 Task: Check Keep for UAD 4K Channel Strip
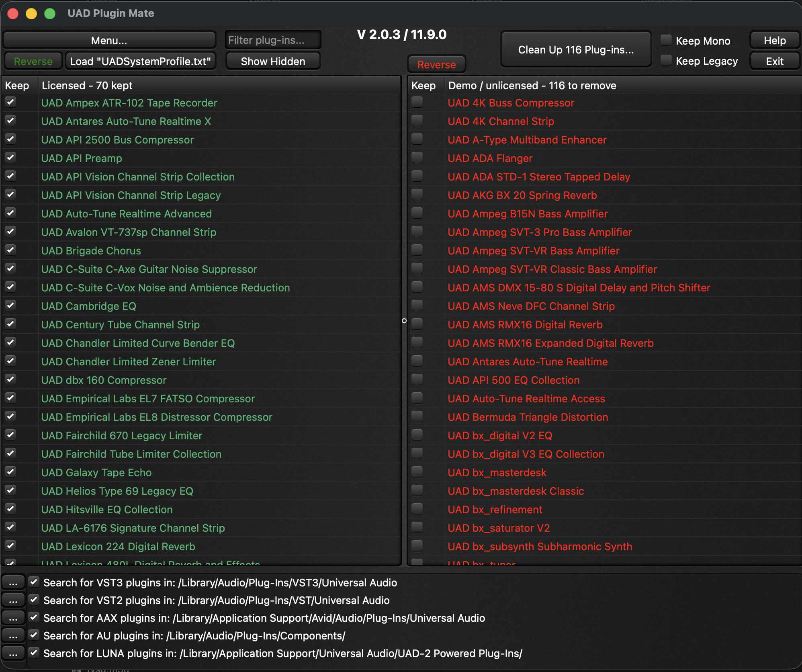pos(417,121)
